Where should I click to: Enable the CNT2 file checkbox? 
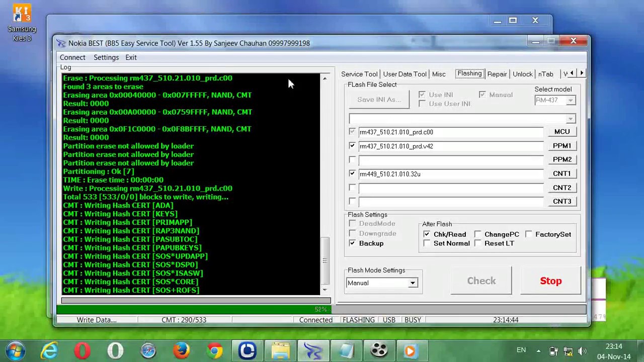pyautogui.click(x=352, y=188)
